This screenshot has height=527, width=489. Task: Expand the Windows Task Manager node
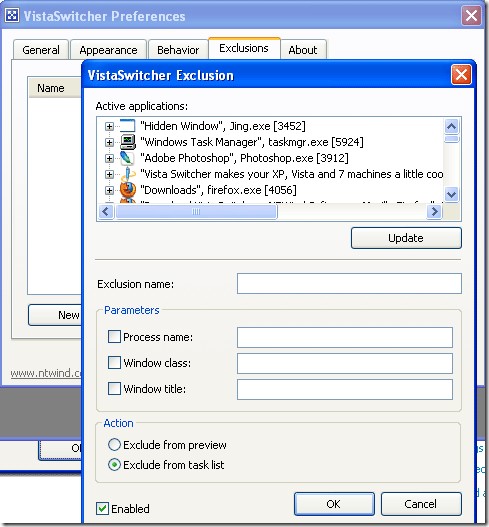[x=109, y=143]
